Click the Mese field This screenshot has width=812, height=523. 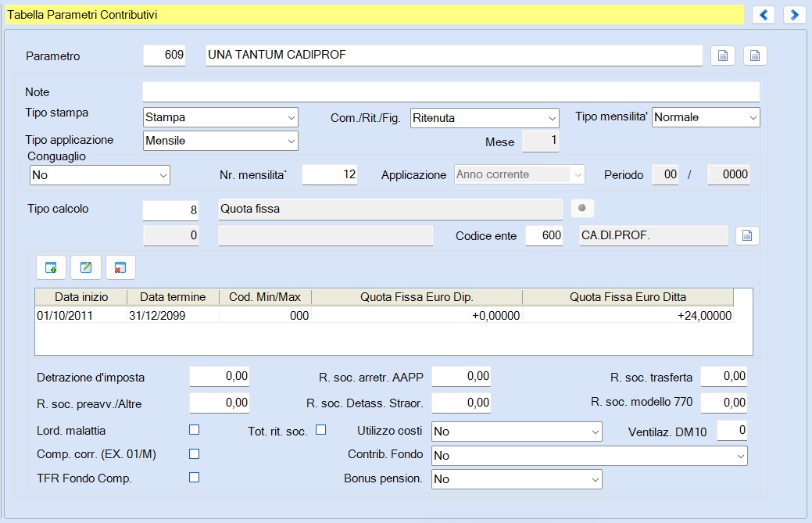coord(541,141)
